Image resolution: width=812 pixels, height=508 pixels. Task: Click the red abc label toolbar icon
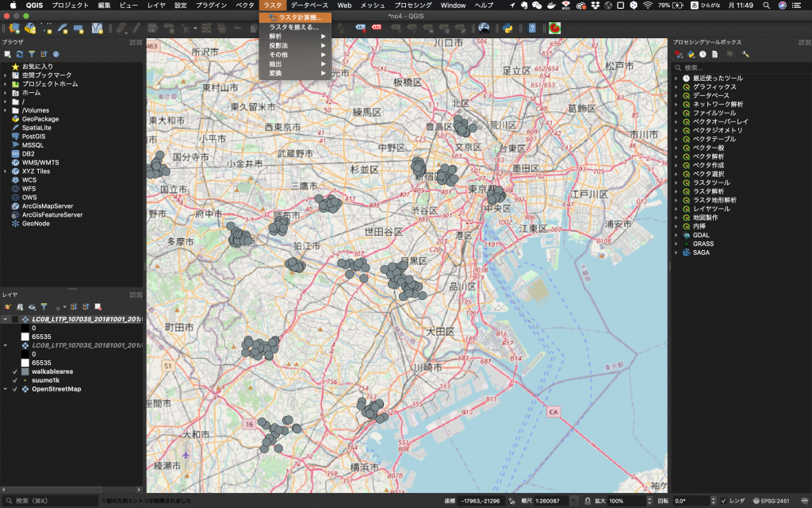pos(377,27)
